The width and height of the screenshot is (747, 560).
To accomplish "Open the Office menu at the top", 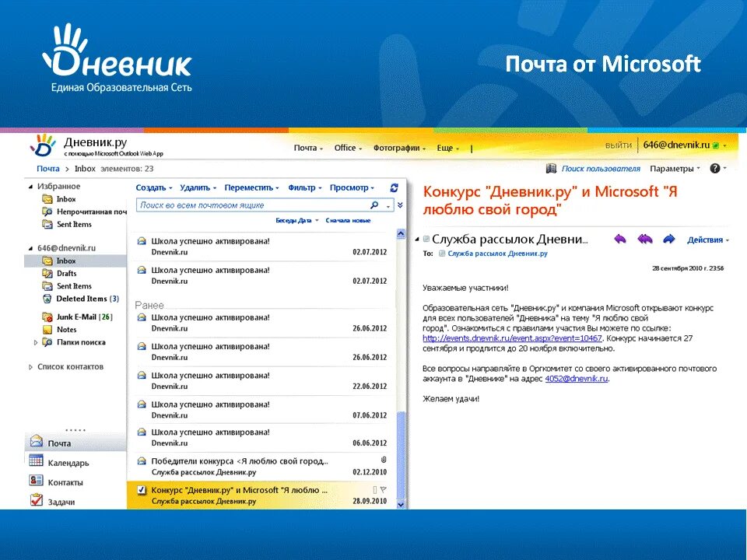I will (345, 148).
